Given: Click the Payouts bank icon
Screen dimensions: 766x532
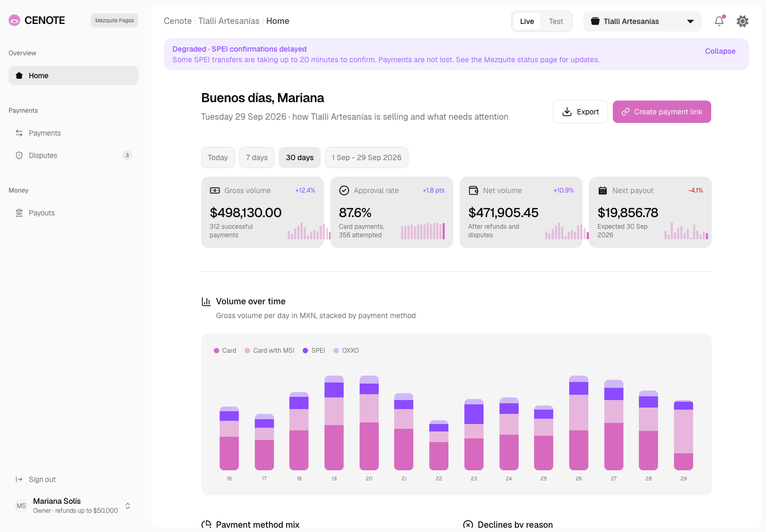Looking at the screenshot, I should [x=19, y=213].
